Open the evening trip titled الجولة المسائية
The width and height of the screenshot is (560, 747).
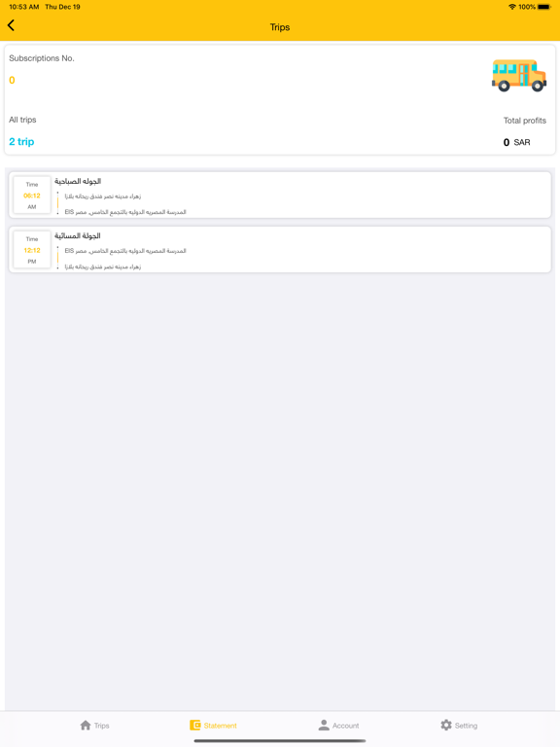point(280,250)
